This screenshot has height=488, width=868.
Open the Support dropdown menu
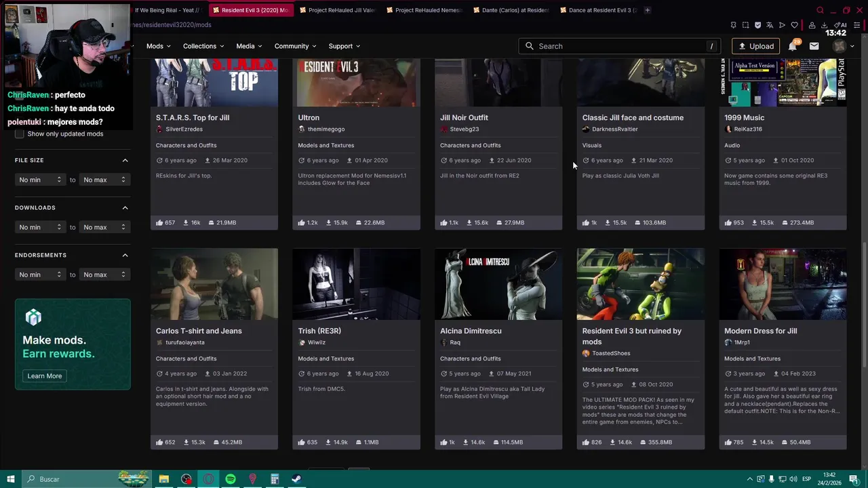[x=344, y=46]
